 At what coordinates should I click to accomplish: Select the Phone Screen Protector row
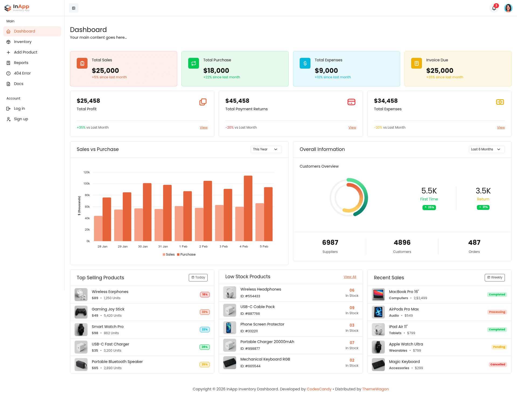[x=291, y=328]
